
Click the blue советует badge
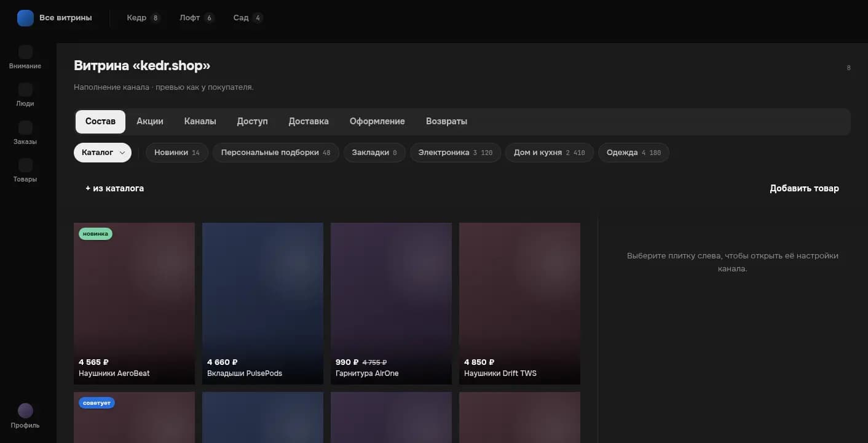pyautogui.click(x=97, y=403)
